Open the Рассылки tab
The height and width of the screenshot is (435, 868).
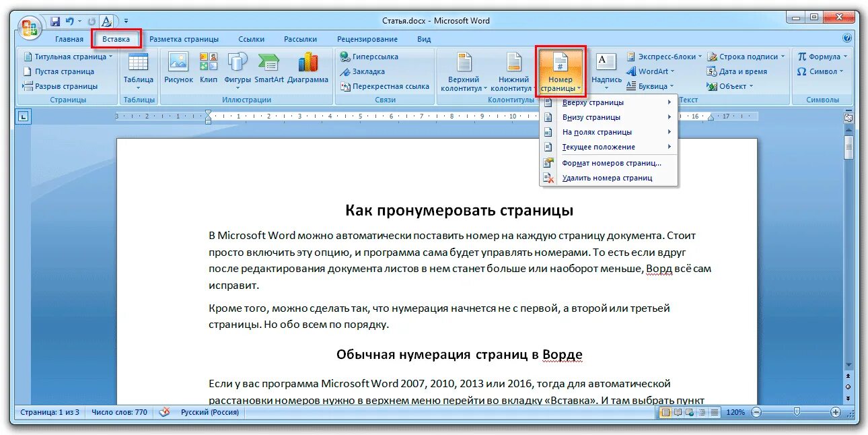300,39
